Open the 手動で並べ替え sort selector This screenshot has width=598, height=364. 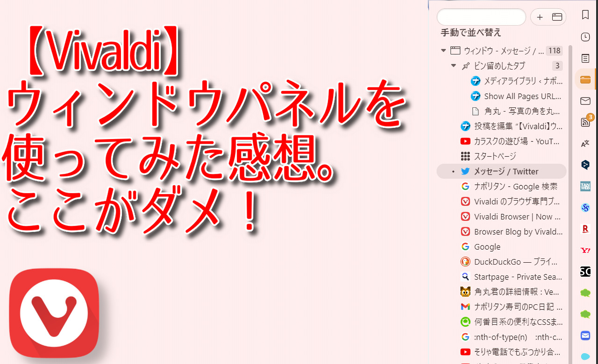471,33
